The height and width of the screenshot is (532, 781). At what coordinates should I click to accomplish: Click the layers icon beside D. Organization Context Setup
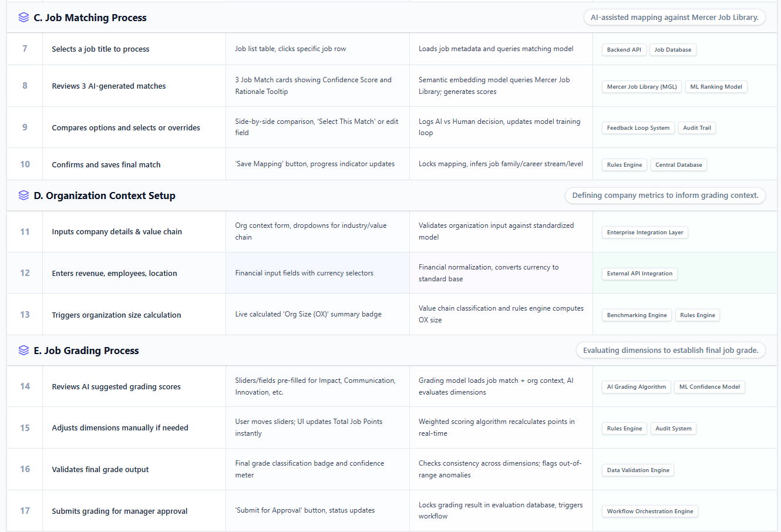pos(23,196)
